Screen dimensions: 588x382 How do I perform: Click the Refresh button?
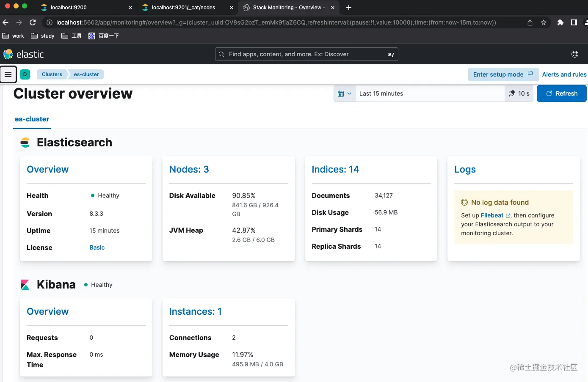pos(561,93)
